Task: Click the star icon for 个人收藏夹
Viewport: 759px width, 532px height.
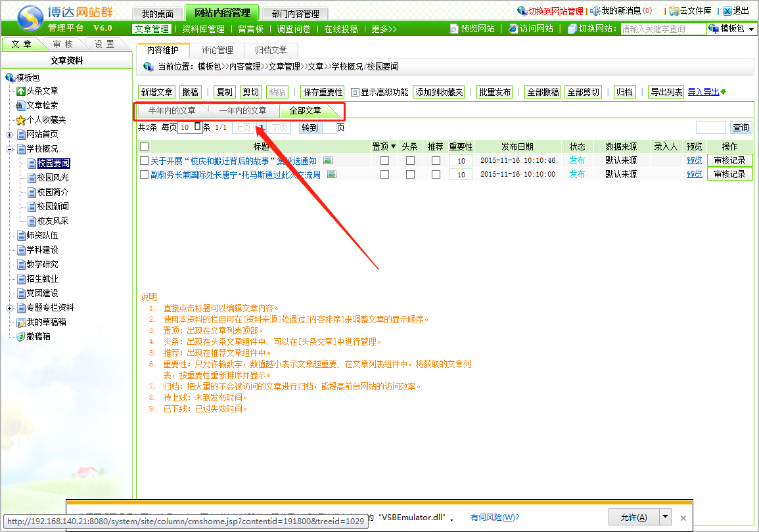Action: pos(20,120)
